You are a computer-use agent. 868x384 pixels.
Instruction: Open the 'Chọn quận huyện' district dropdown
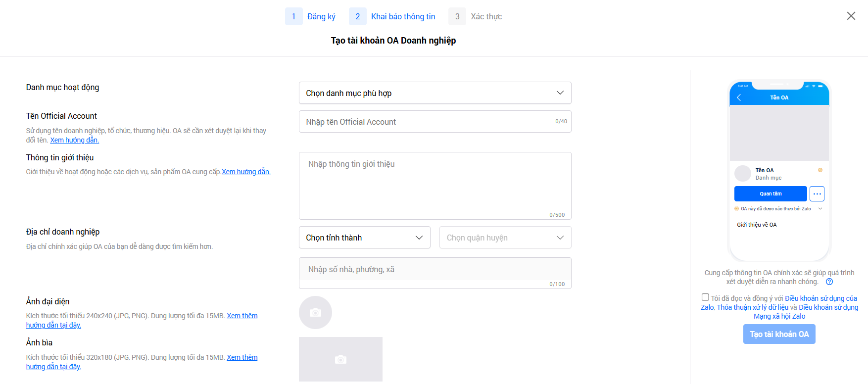point(505,238)
